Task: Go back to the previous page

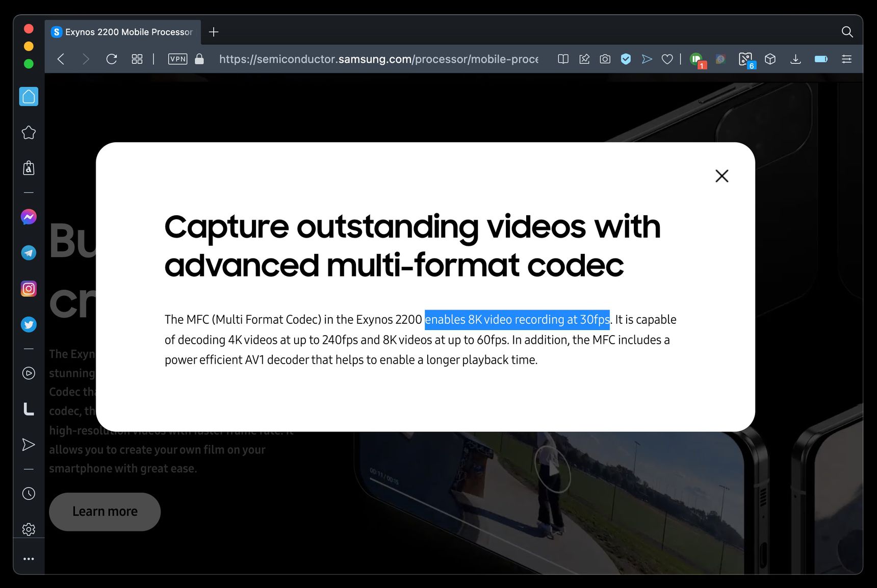Action: [x=61, y=59]
